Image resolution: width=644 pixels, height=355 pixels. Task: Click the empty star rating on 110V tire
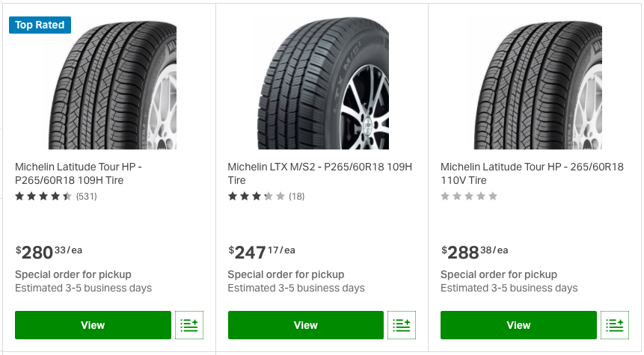tap(469, 197)
